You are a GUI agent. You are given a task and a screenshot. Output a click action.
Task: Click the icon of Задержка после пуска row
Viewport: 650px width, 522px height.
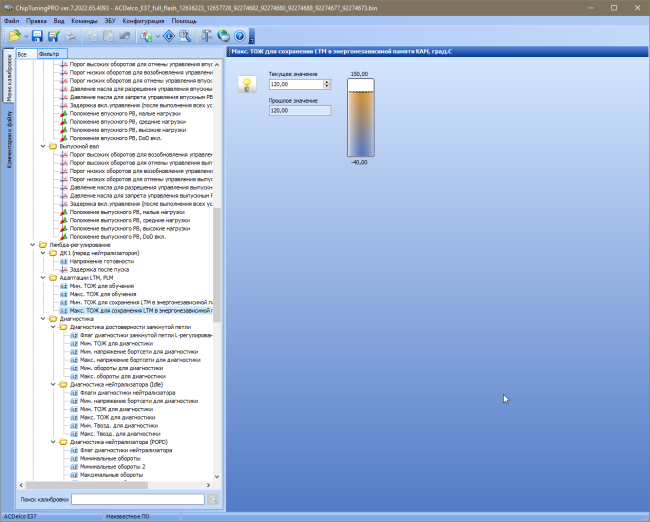tap(63, 269)
